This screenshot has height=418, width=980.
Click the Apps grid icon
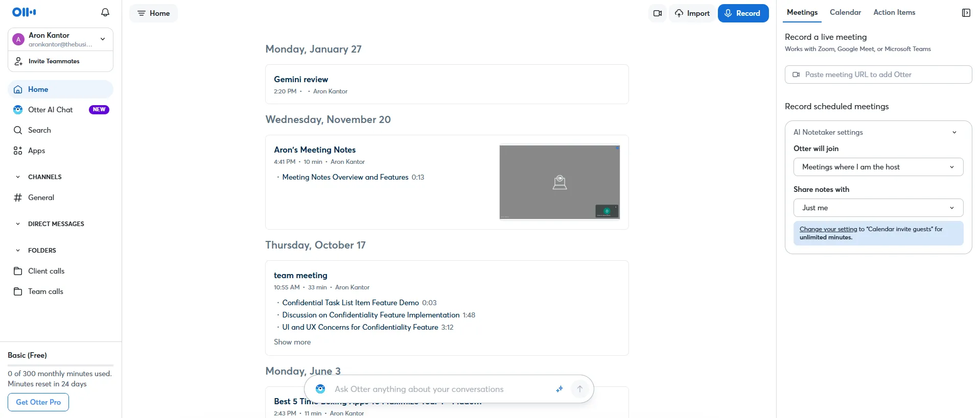[18, 151]
